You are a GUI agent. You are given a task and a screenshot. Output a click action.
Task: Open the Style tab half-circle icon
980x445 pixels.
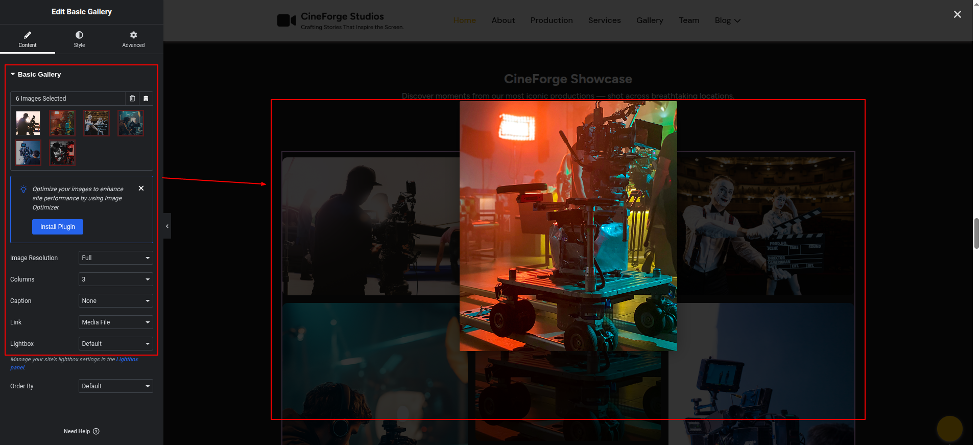point(79,35)
